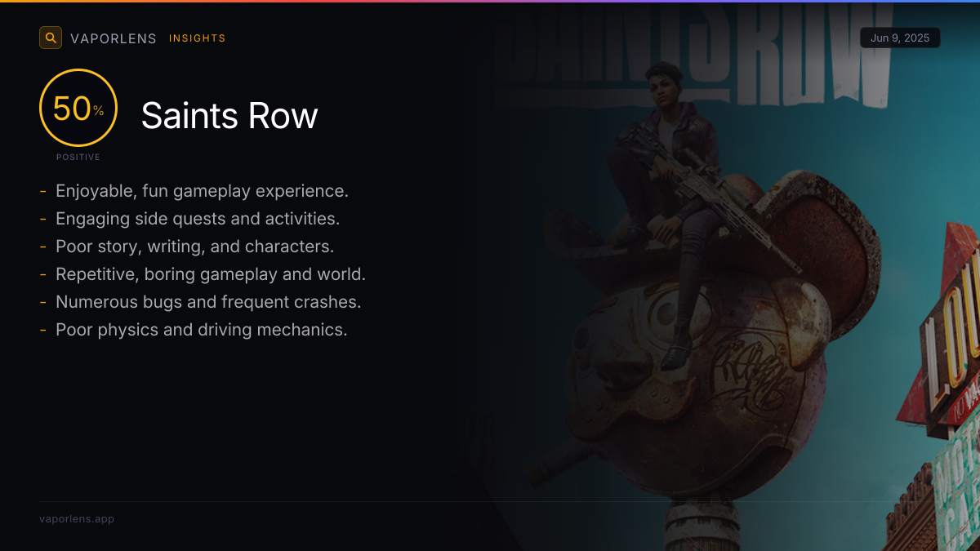Click 'Repetitive, boring gameplay and world' item
980x551 pixels.
(211, 274)
